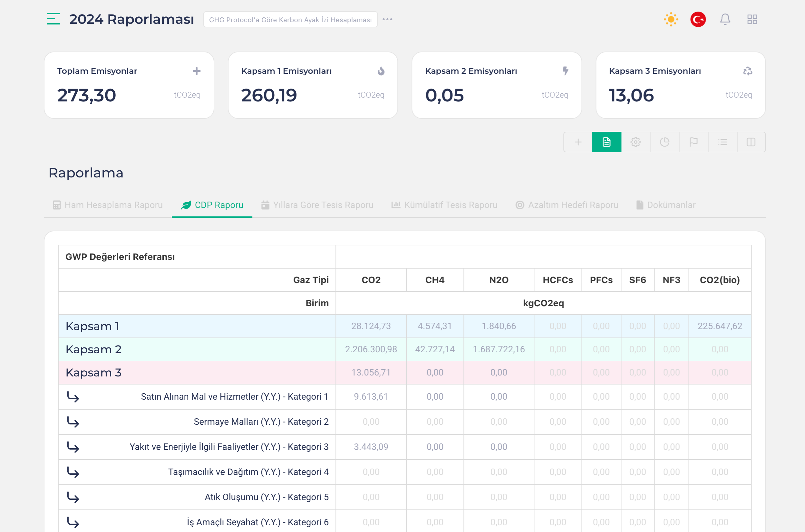This screenshot has height=532, width=805.
Task: Click the three-dots more options button
Action: point(387,19)
